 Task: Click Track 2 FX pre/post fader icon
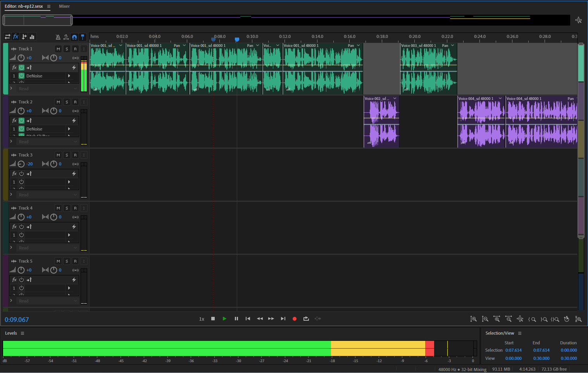click(x=29, y=120)
